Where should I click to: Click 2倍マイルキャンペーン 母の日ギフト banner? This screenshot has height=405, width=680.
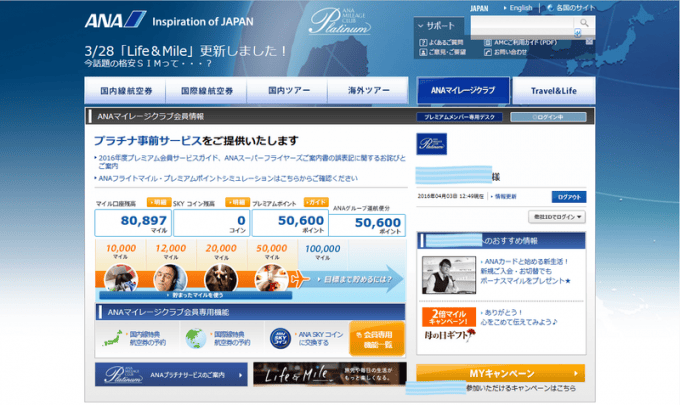click(449, 325)
